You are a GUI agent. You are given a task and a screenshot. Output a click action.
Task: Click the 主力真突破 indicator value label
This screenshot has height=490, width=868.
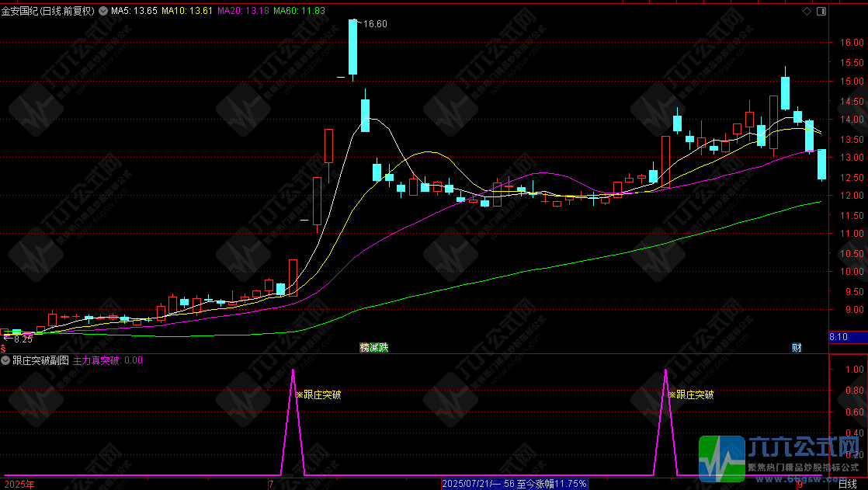[x=107, y=360]
